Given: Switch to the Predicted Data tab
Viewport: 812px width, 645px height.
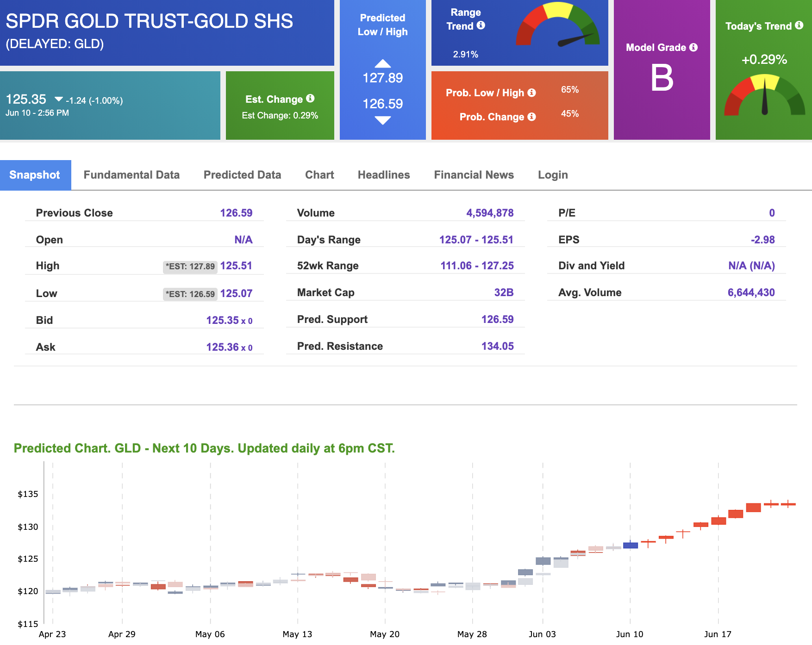Looking at the screenshot, I should pos(242,175).
